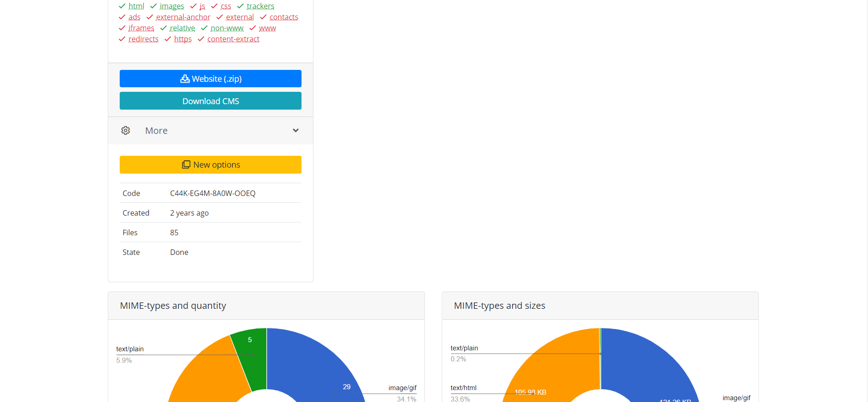Click the checkmark icon before iframes
868x402 pixels.
click(122, 28)
